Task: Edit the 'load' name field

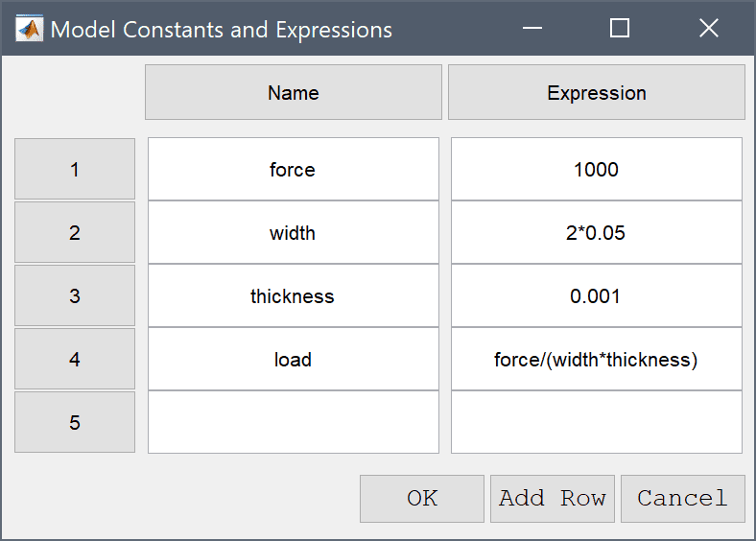Action: [294, 359]
